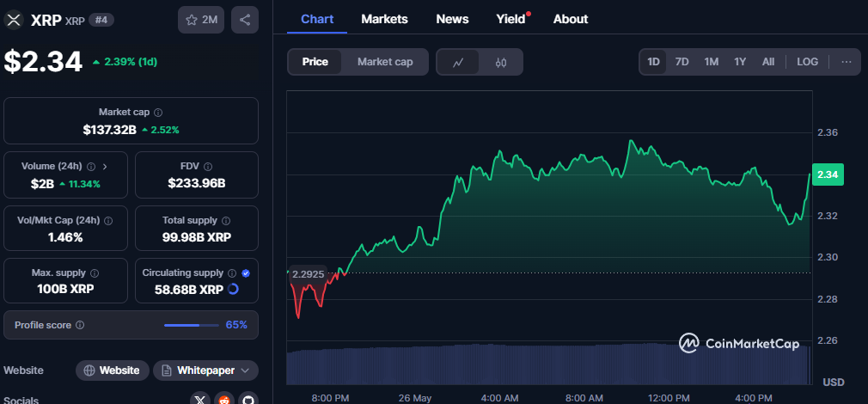
Task: Click the 2.2925 opening price marker
Action: click(x=308, y=274)
